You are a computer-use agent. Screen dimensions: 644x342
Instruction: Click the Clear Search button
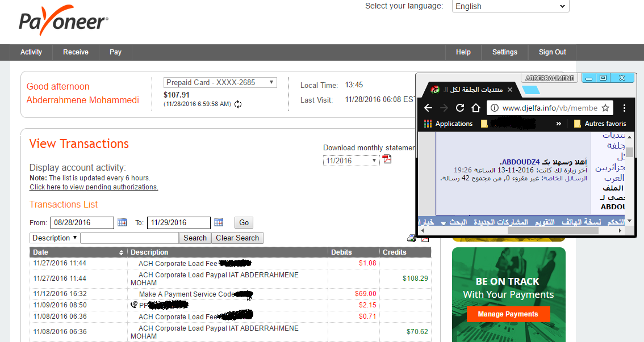[x=237, y=238]
